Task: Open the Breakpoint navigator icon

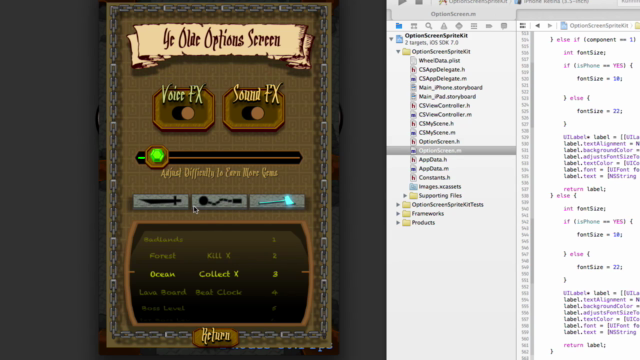Action: coord(489,26)
